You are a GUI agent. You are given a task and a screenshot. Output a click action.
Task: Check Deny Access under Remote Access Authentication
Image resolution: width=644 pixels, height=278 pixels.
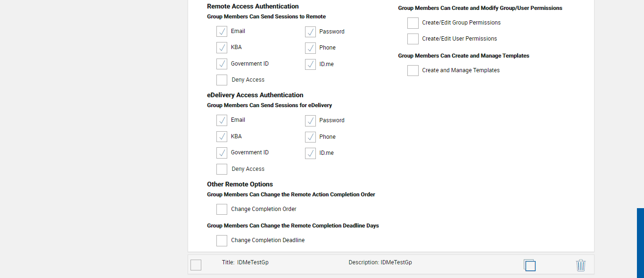[x=222, y=80]
